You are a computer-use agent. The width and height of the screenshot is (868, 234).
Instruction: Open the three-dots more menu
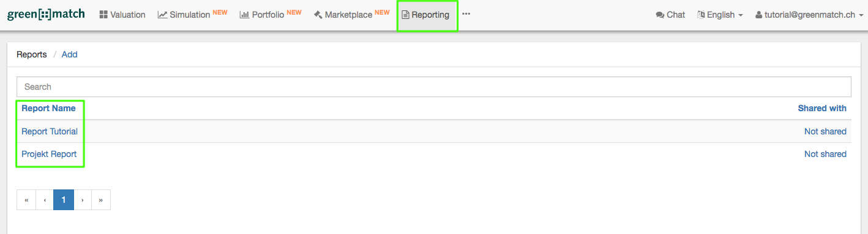point(466,14)
